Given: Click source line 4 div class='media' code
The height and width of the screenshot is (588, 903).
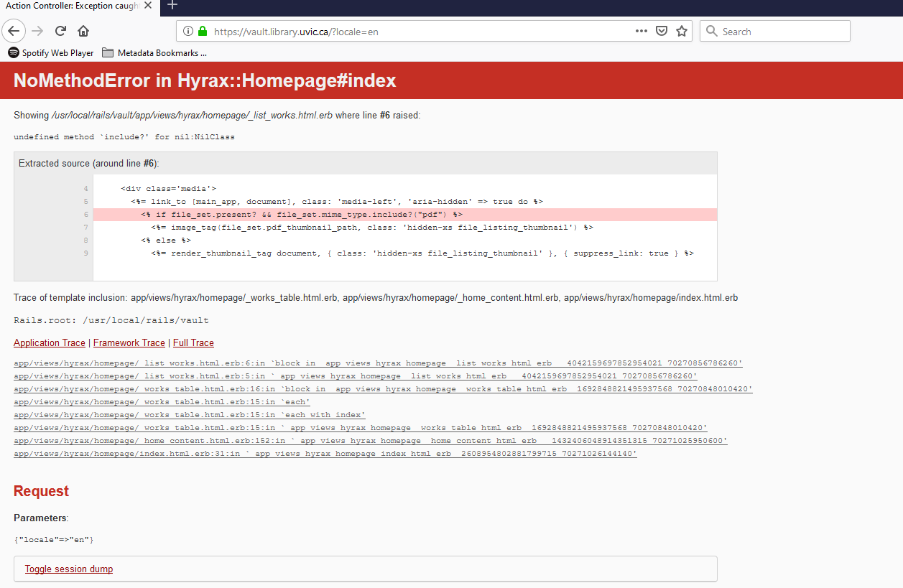Looking at the screenshot, I should [169, 189].
